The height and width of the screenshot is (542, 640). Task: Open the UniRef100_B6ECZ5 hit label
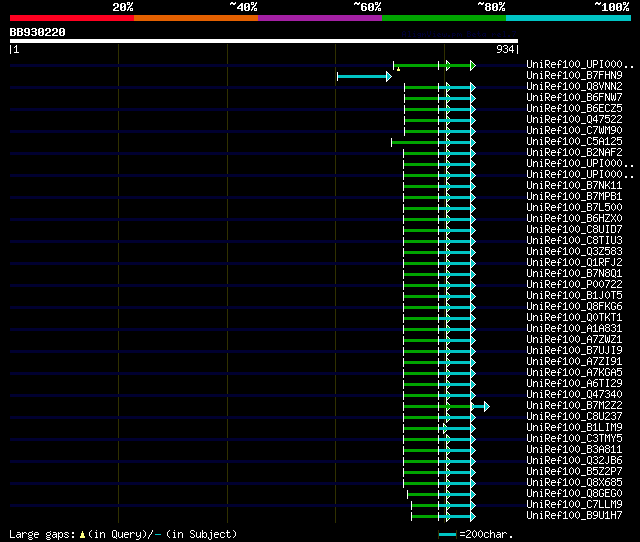[574, 109]
